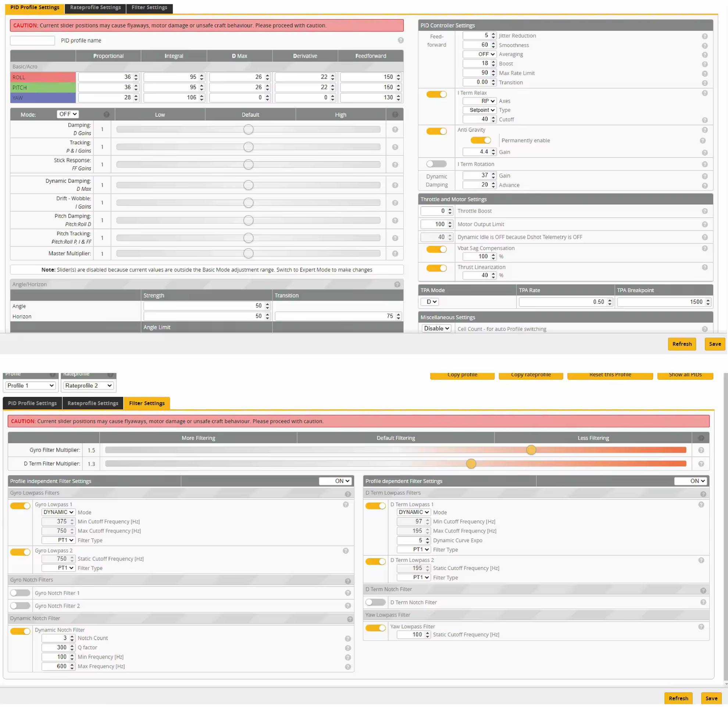Open Gyro Lowpass 1 DYNAMIC mode dropdown

pyautogui.click(x=58, y=512)
